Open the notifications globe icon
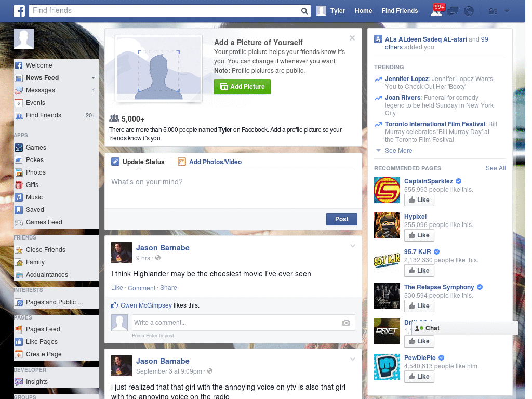 (x=469, y=11)
